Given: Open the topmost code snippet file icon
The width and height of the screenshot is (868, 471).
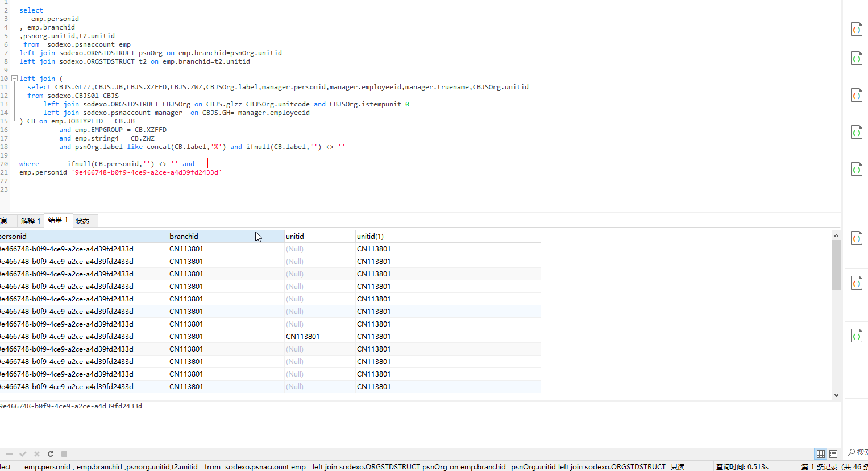Looking at the screenshot, I should (x=856, y=29).
